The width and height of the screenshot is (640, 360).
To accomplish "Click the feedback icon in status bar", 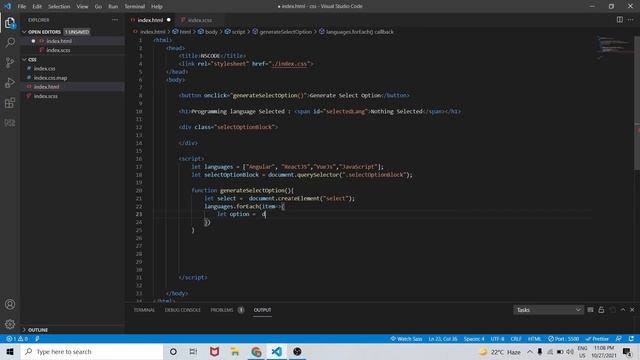I will coord(619,339).
